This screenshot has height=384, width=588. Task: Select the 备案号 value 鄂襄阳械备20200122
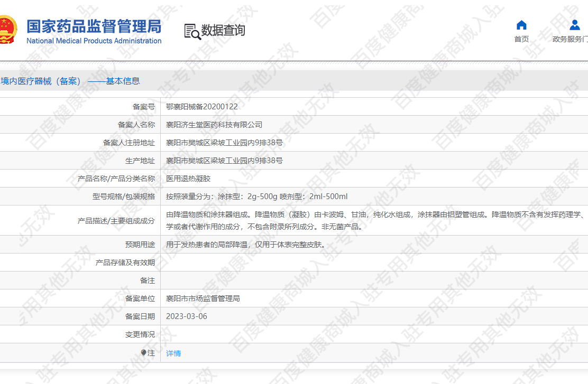click(202, 107)
